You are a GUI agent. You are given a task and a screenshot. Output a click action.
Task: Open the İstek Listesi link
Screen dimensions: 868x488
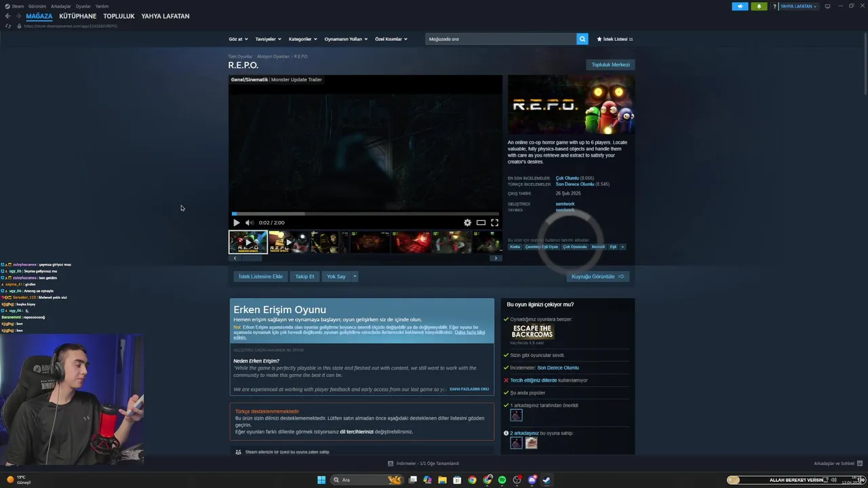615,39
